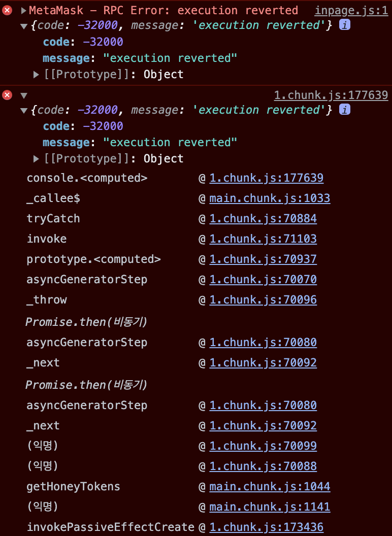This screenshot has width=392, height=536.
Task: Open 1.chunk.js:70884 link beside tryCatch
Action: [263, 219]
